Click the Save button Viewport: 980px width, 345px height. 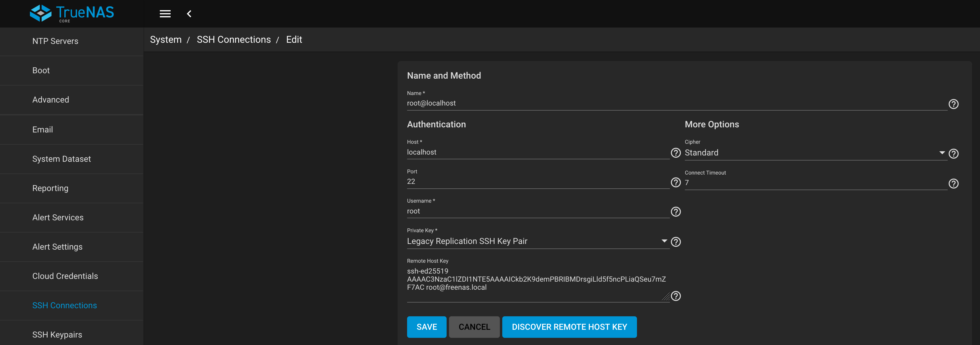pyautogui.click(x=426, y=327)
